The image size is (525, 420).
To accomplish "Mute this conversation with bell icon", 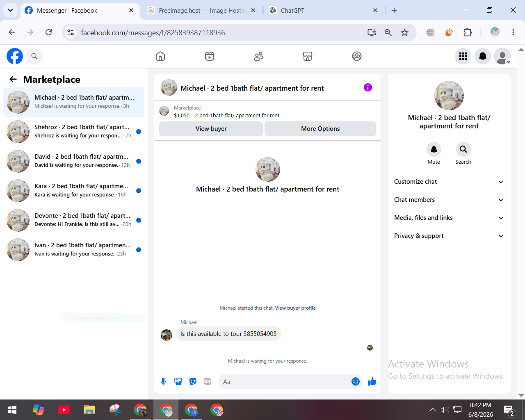I will coord(434,149).
